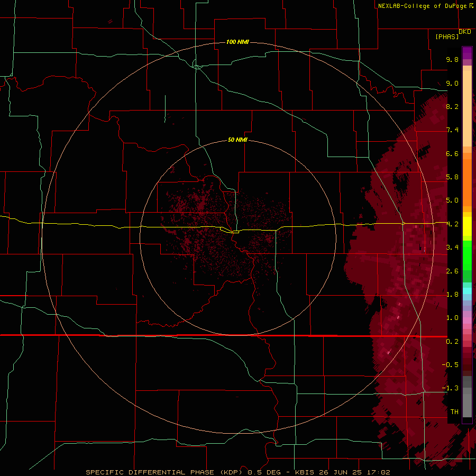This screenshot has height=476, width=476.
Task: Click the [PHAS] legend label
Action: click(x=447, y=36)
